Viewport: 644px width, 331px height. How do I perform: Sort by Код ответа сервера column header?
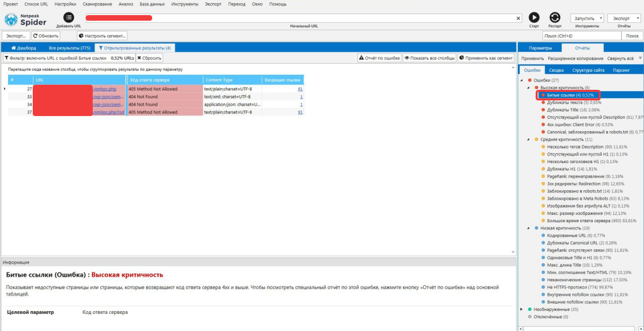[165, 80]
